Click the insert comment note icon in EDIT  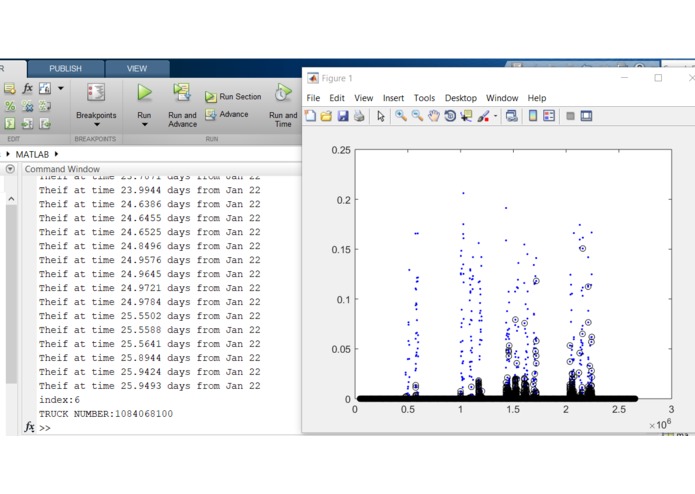(x=10, y=88)
